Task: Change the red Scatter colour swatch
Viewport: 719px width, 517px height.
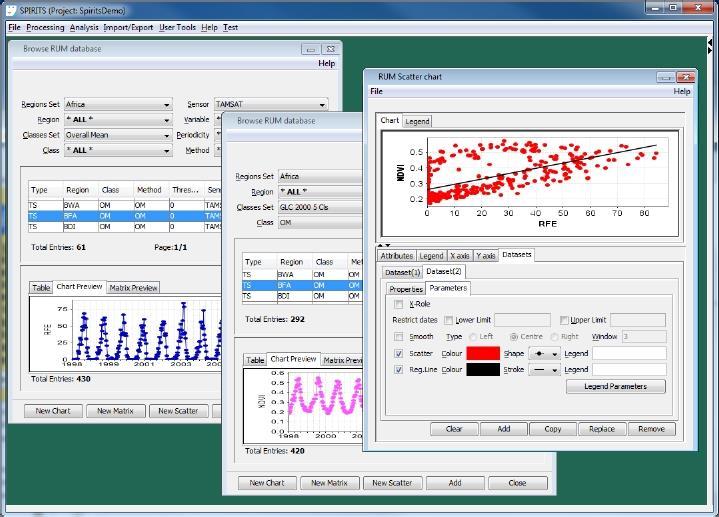Action: (x=483, y=353)
